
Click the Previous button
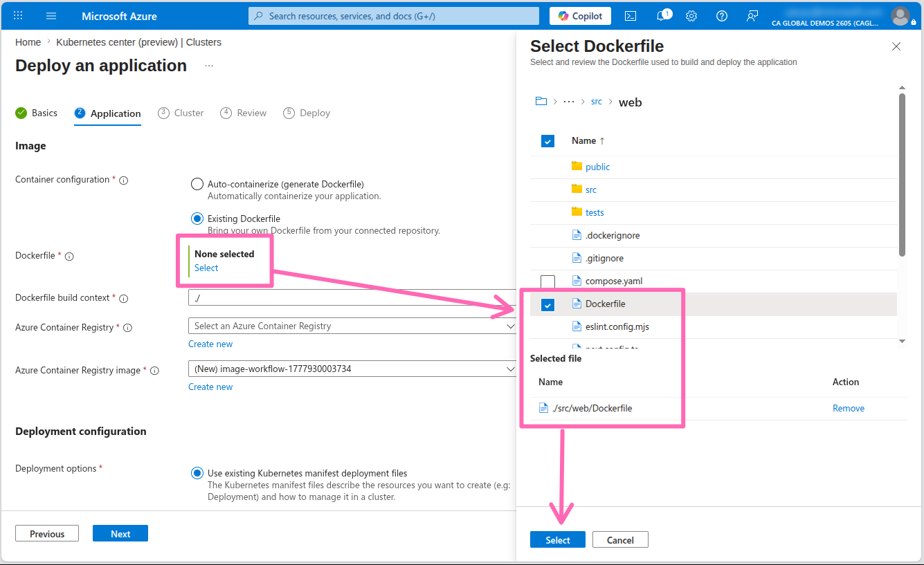point(47,534)
